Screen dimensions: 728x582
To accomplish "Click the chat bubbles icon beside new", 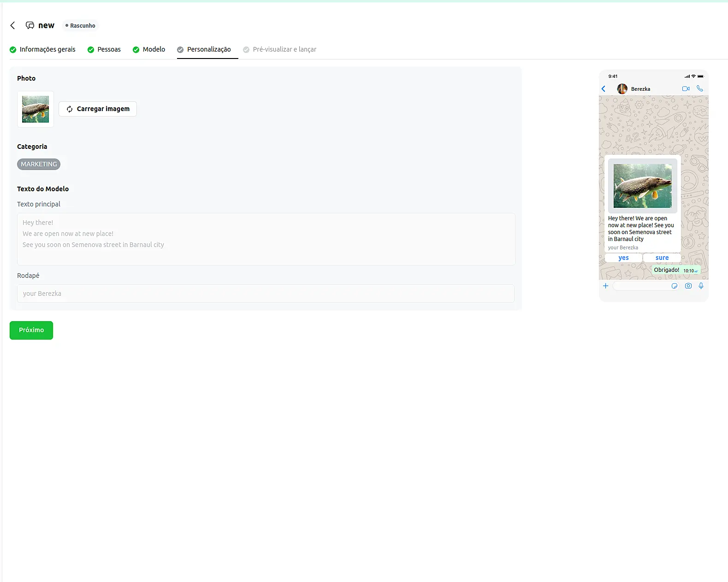I will pyautogui.click(x=30, y=25).
